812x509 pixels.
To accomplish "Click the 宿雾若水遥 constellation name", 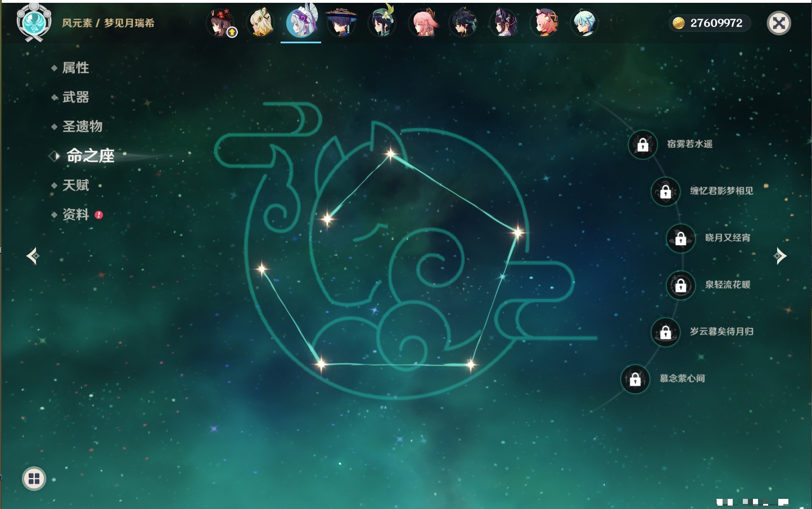I will click(690, 144).
